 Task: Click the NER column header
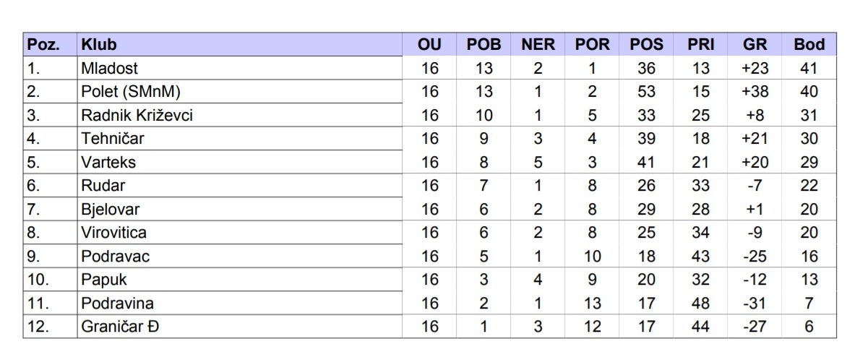538,44
